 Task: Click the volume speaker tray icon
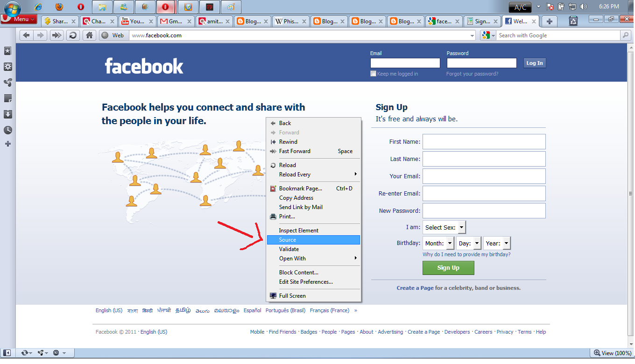click(x=583, y=7)
